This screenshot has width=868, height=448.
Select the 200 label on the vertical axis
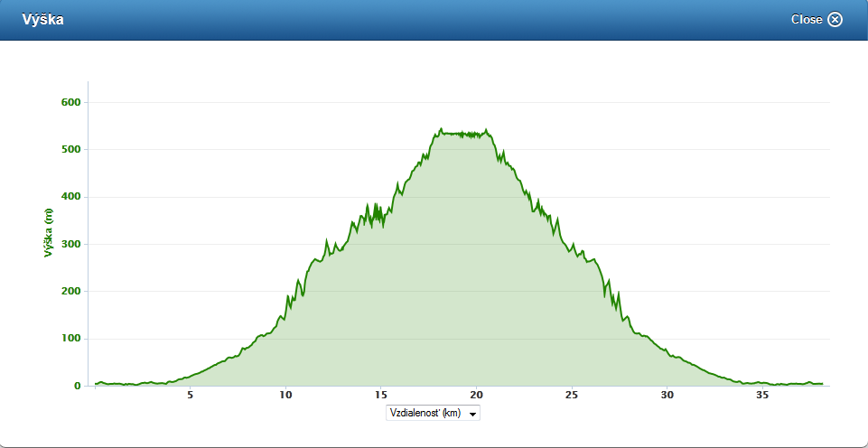(x=70, y=291)
